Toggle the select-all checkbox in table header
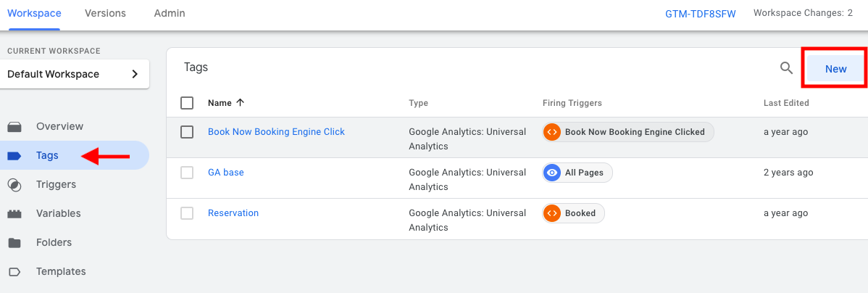The width and height of the screenshot is (868, 293). click(x=187, y=103)
